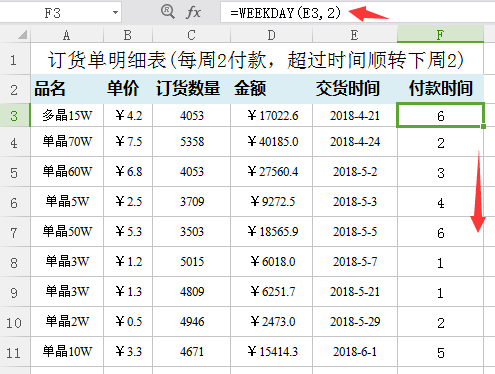This screenshot has width=495, height=374.
Task: Click the 交货时间 header cell
Action: click(355, 89)
